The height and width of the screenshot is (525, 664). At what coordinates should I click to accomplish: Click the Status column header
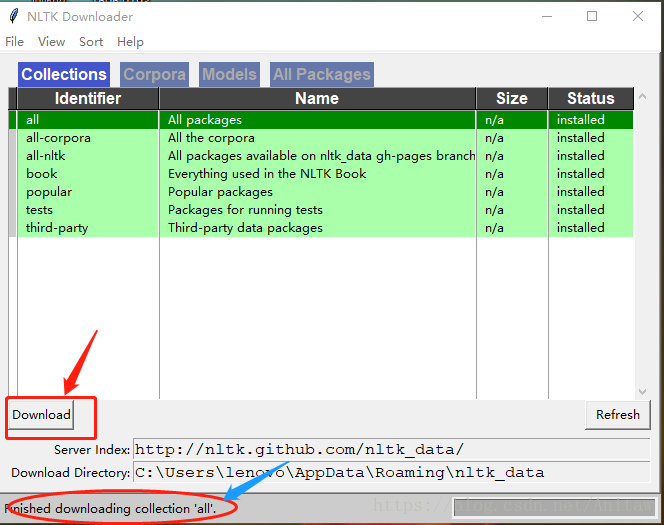tap(591, 99)
